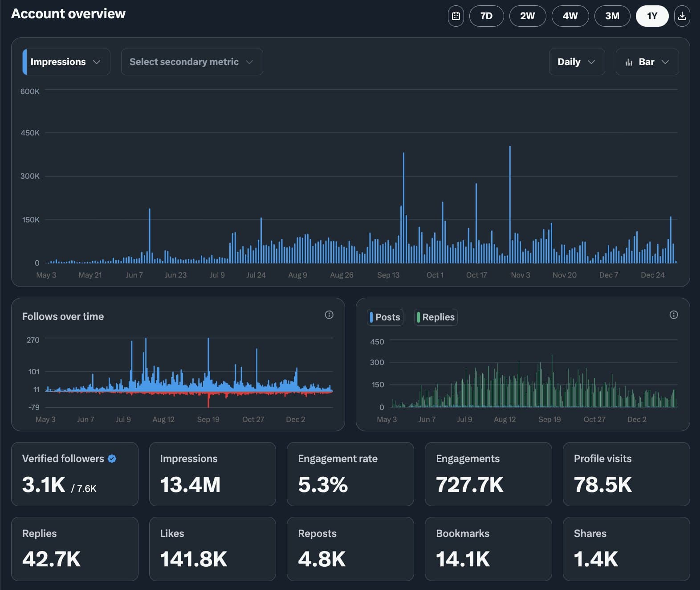Toggle the Replies series in chart
The height and width of the screenshot is (590, 700).
436,317
